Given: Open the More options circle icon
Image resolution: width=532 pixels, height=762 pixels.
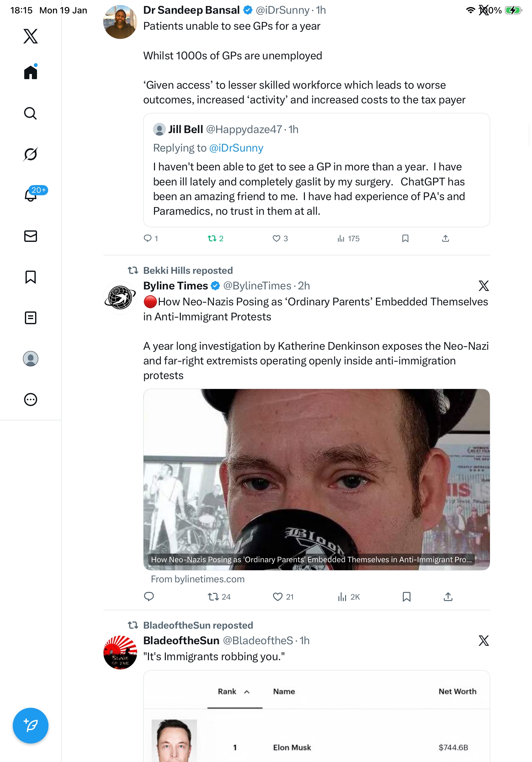Looking at the screenshot, I should [31, 400].
